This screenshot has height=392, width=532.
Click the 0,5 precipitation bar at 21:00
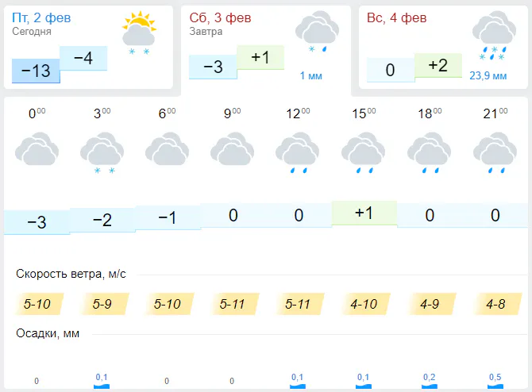pos(494,382)
